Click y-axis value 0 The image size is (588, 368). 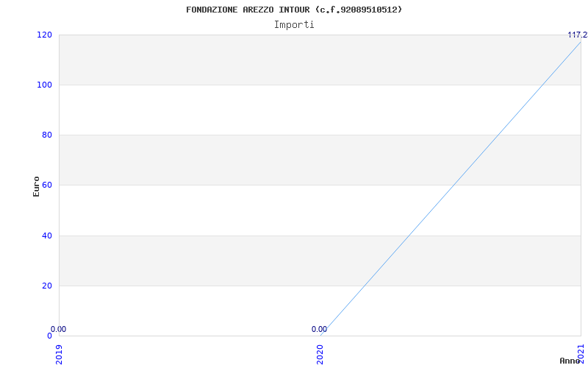[x=49, y=336]
